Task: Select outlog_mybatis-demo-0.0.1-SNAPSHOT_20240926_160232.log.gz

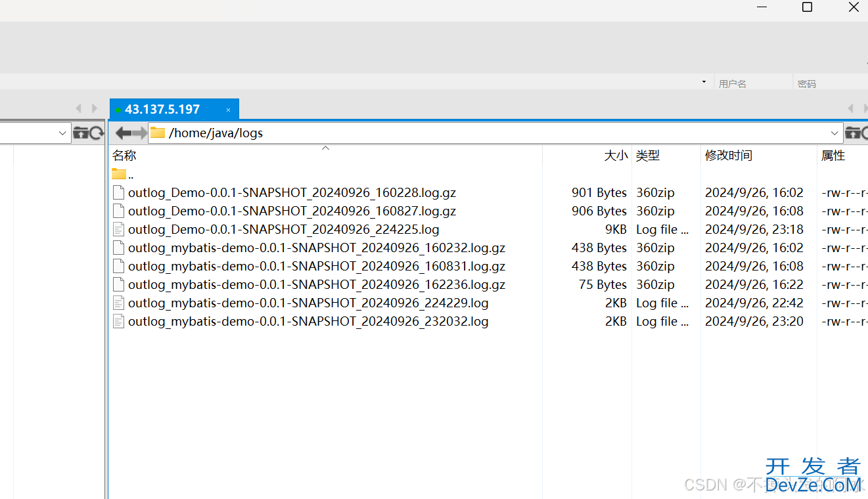Action: 317,248
